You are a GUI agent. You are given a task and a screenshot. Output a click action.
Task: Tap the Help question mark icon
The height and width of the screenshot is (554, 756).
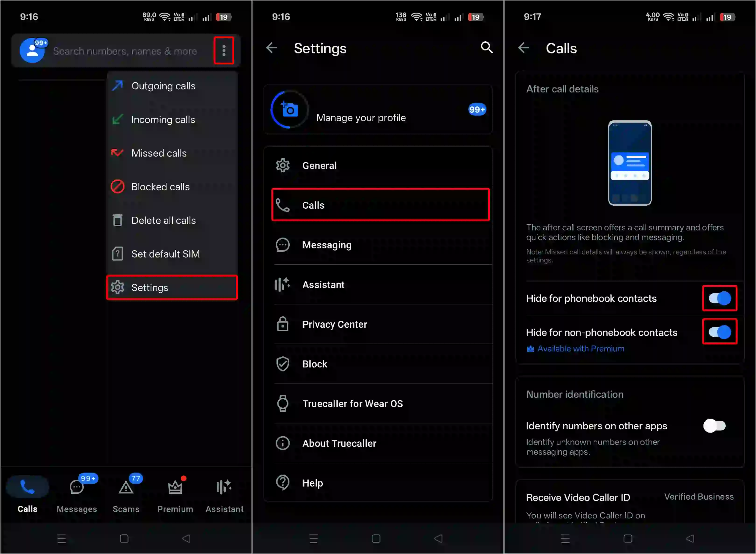(x=283, y=483)
